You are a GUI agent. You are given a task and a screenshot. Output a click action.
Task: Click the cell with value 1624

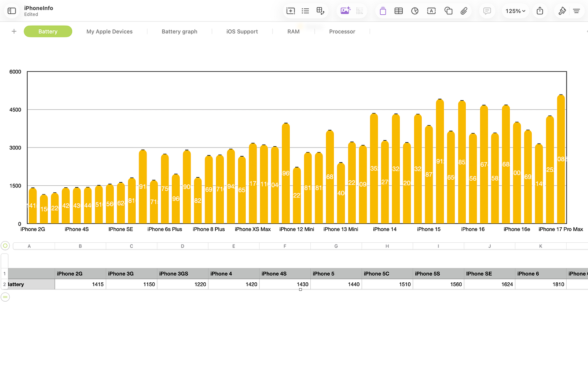coord(490,284)
